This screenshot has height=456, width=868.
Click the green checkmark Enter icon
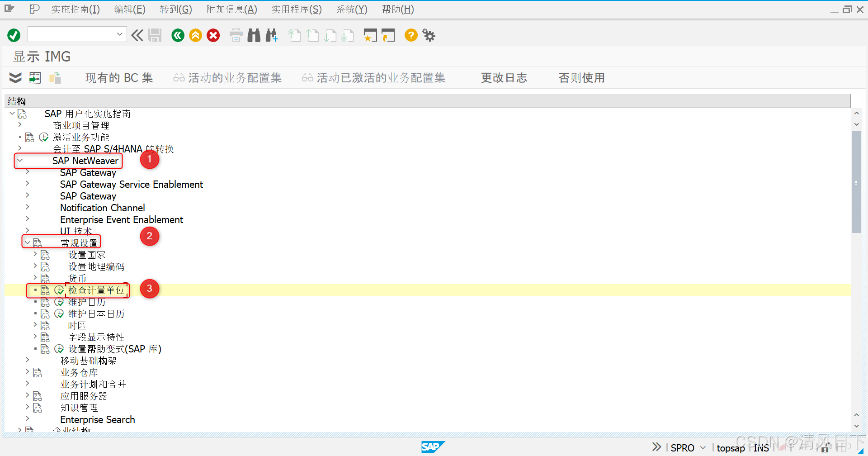tap(14, 35)
